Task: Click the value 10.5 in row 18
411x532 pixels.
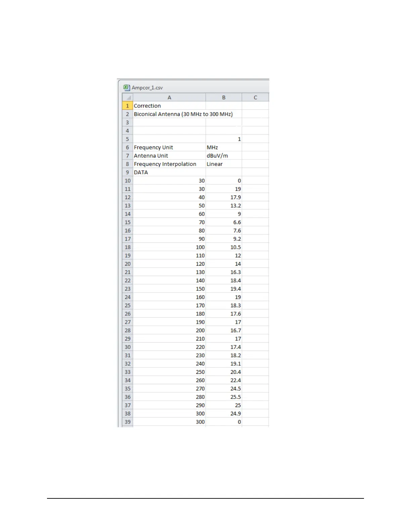Action: tap(224, 247)
